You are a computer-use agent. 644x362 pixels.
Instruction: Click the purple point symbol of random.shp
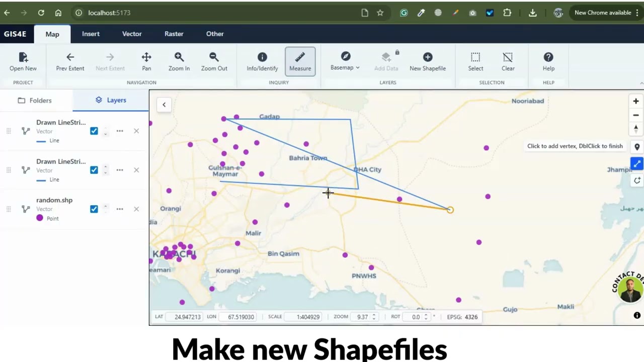40,218
